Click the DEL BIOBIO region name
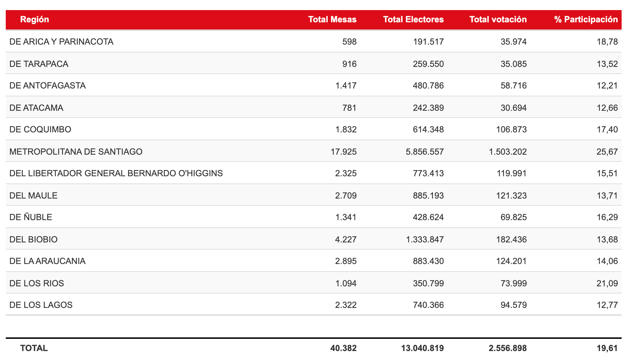 (33, 240)
